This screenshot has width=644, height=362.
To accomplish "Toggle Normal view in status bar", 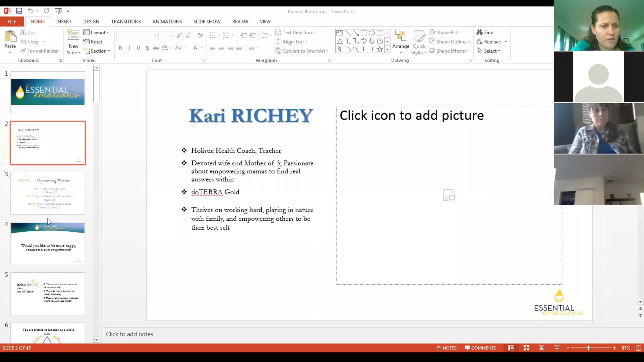I will tap(511, 348).
